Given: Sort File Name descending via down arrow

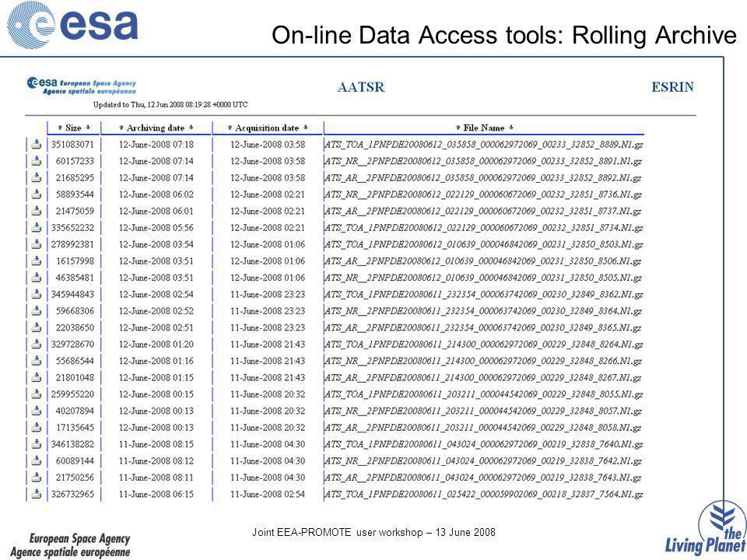Looking at the screenshot, I should click(x=511, y=128).
